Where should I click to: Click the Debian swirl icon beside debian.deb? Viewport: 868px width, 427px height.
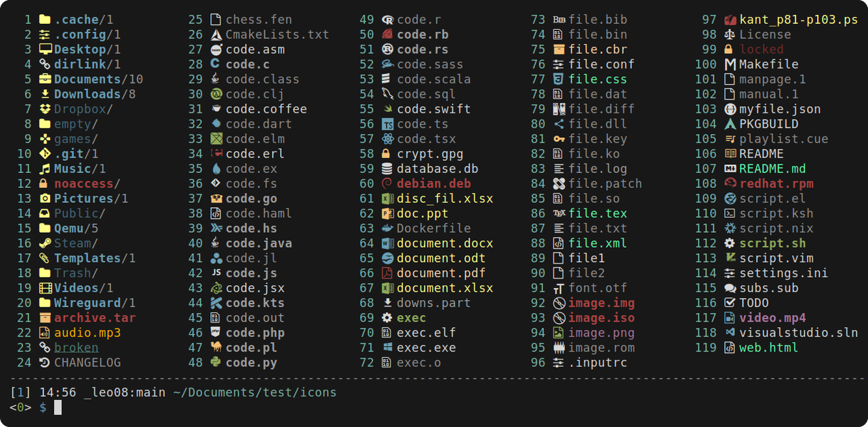[x=387, y=184]
